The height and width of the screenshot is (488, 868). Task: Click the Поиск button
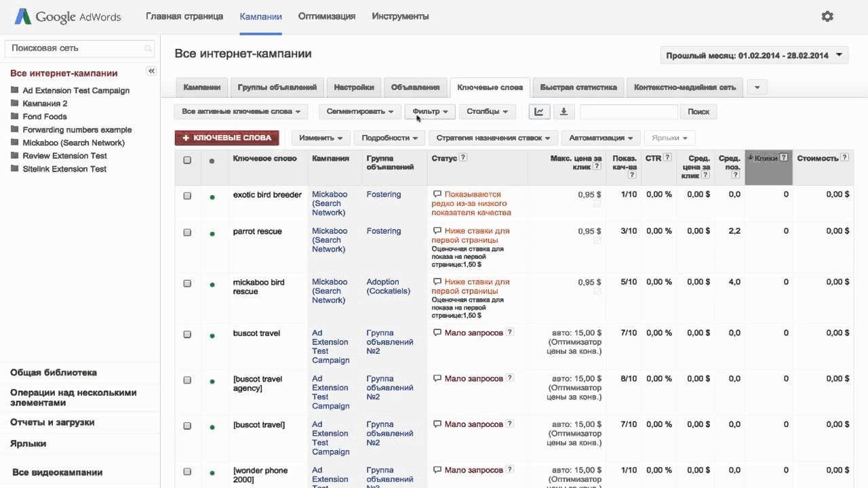click(x=698, y=112)
